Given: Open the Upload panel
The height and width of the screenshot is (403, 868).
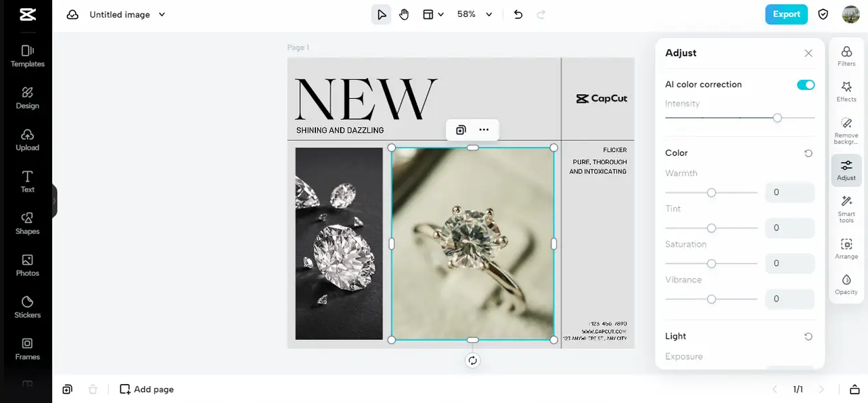Looking at the screenshot, I should [x=27, y=140].
